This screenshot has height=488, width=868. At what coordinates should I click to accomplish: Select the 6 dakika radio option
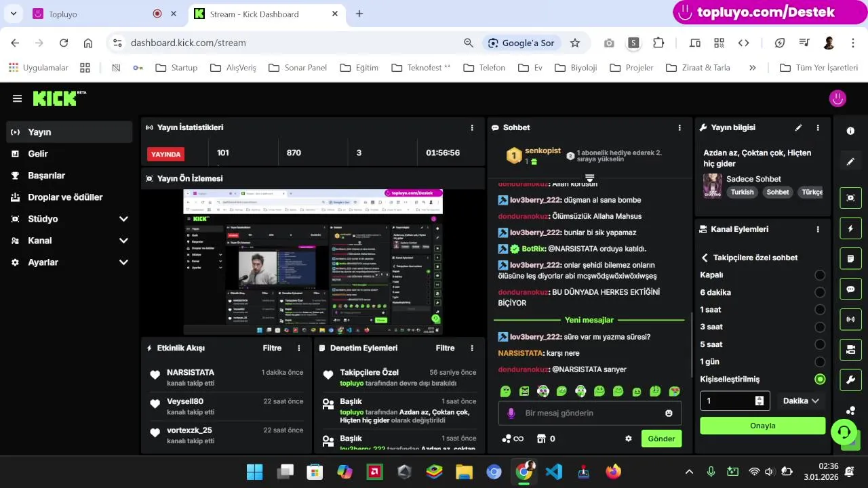tap(820, 292)
